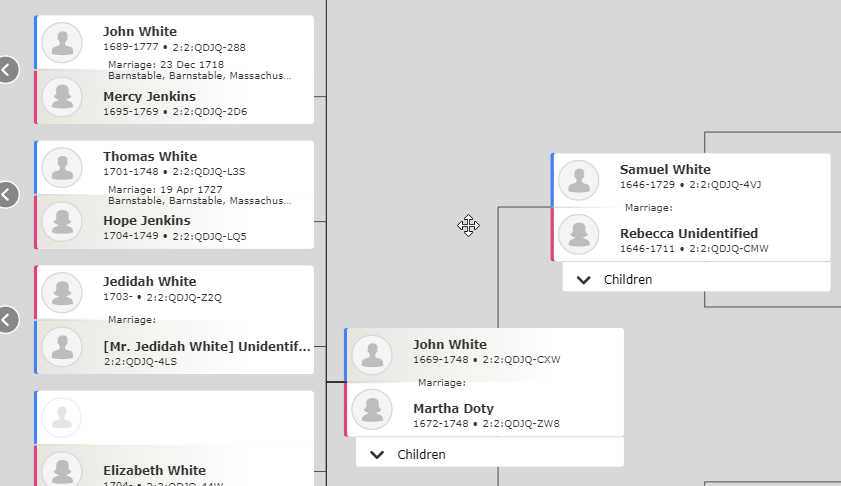Viewport: 841px width, 486px height.
Task: Click John White 1689-1777 portrait icon
Action: [x=63, y=43]
